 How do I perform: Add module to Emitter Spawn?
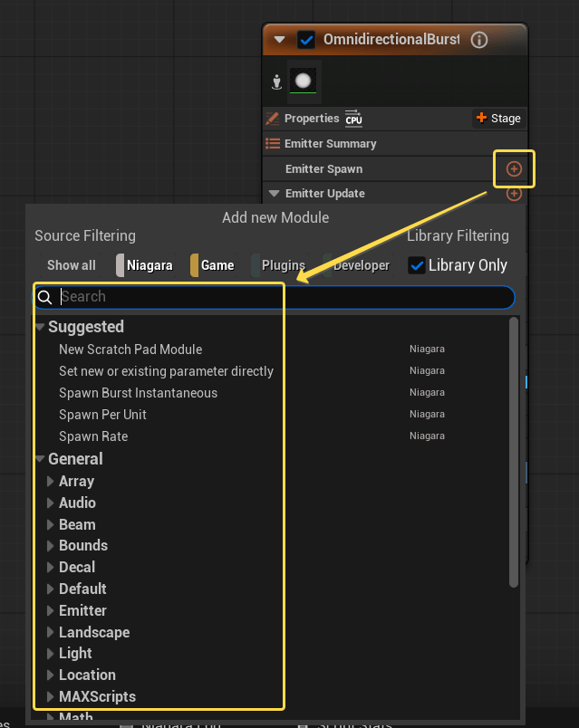click(x=514, y=169)
